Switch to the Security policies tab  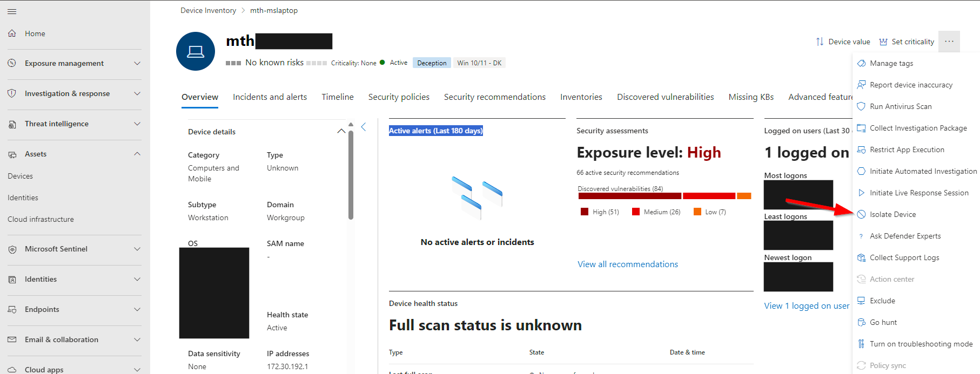tap(399, 97)
